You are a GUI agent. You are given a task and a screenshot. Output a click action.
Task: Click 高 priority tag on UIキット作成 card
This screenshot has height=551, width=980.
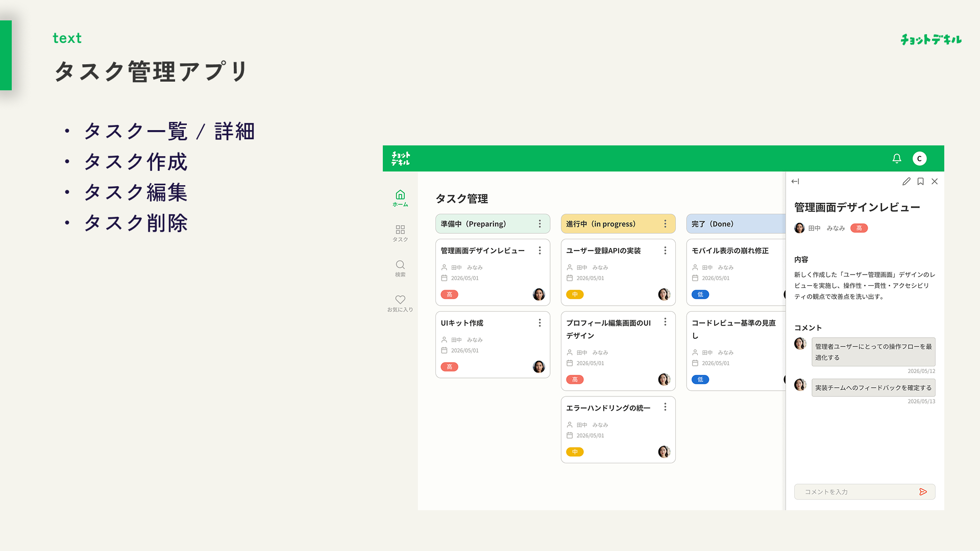click(449, 367)
